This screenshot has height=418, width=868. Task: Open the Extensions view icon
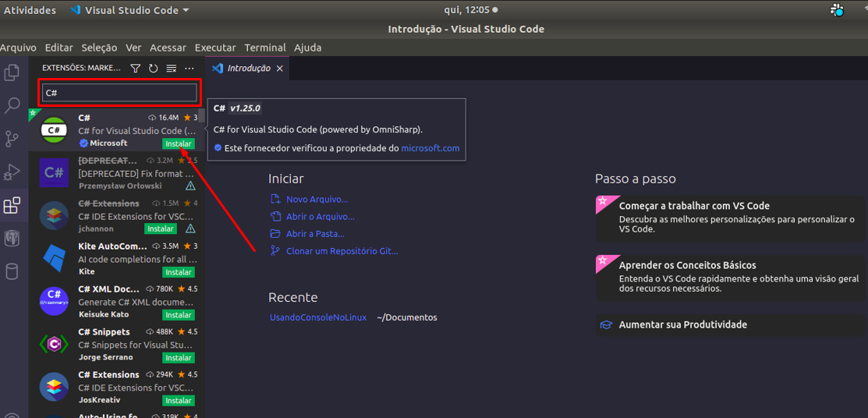tap(12, 205)
